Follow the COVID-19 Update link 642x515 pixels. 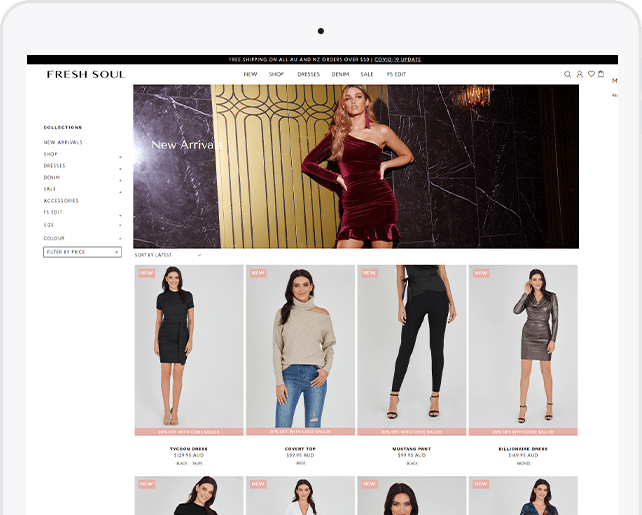coord(398,59)
